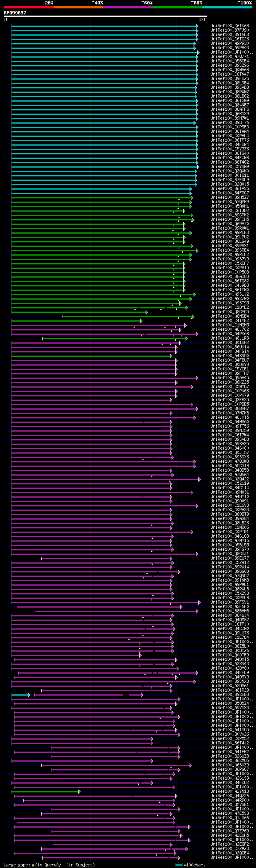The image size is (256, 868).
Task: Select the UniRef100_Q0WV68 label
Action: click(x=230, y=70)
